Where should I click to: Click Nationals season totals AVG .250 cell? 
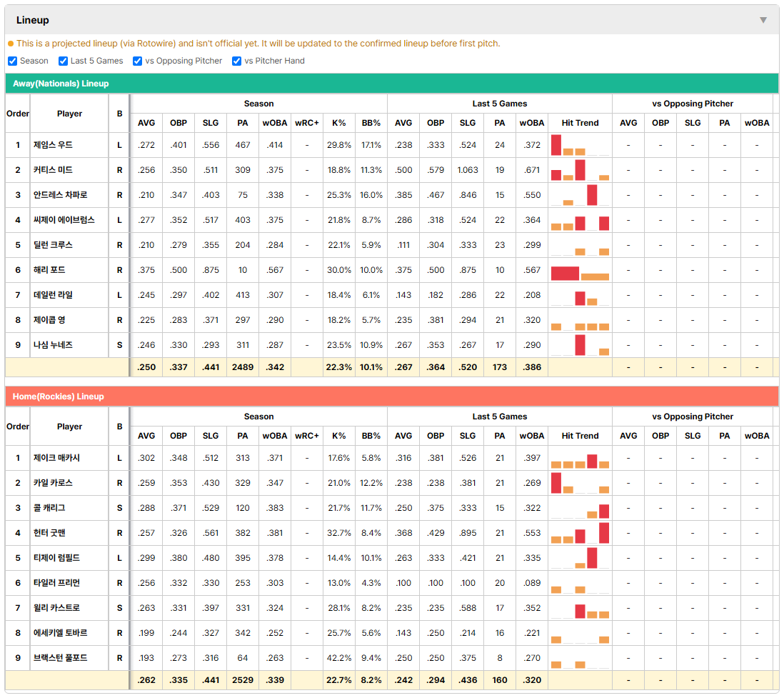tap(146, 367)
